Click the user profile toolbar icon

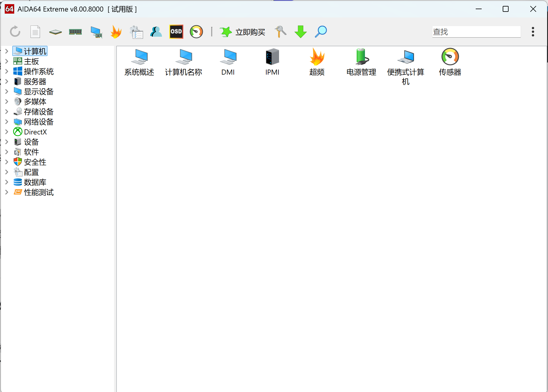click(x=156, y=32)
